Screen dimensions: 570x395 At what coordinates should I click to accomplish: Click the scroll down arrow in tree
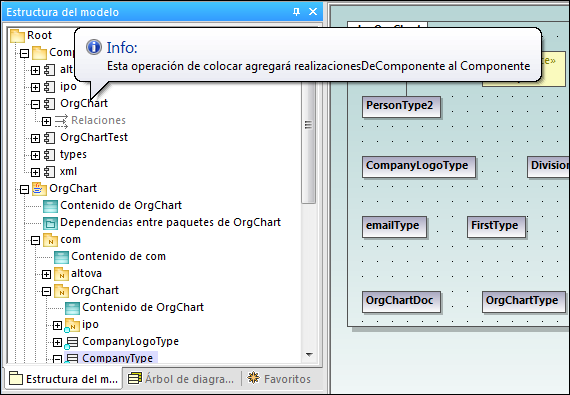(x=309, y=355)
